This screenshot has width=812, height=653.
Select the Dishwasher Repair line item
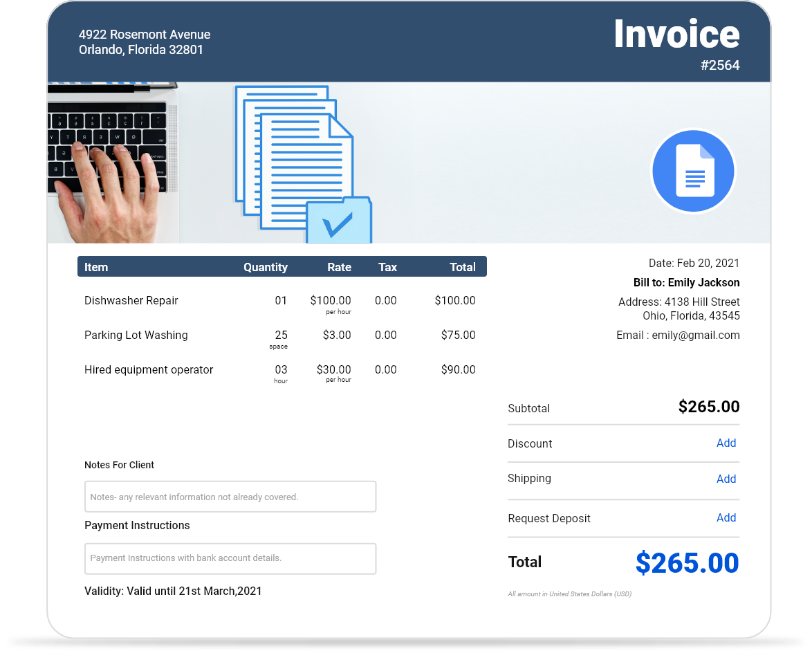pos(131,300)
